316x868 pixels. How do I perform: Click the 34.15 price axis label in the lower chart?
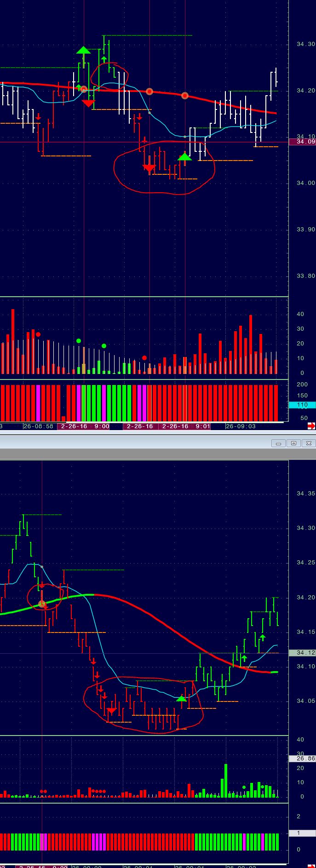306,632
